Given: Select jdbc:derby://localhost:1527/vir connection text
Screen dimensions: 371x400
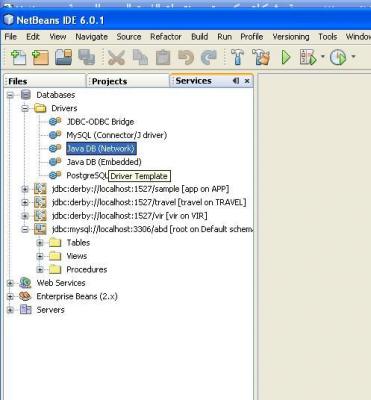Looking at the screenshot, I should [129, 216].
